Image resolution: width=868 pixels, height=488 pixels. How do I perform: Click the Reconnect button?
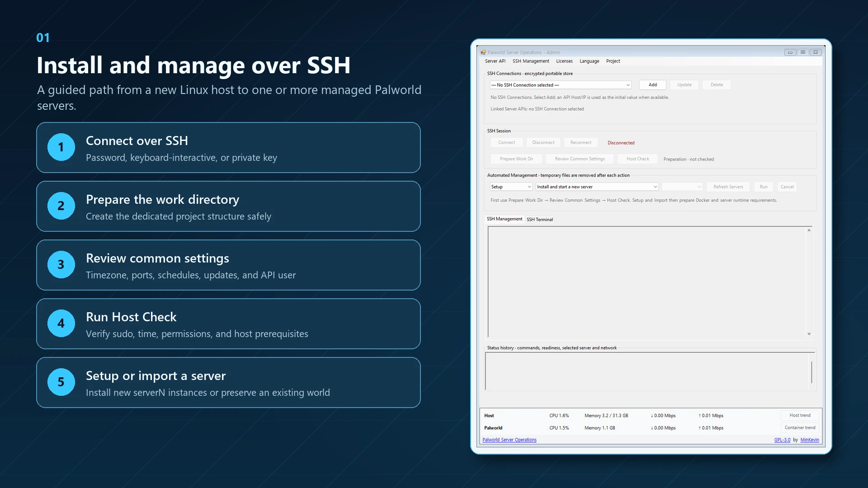pos(581,143)
